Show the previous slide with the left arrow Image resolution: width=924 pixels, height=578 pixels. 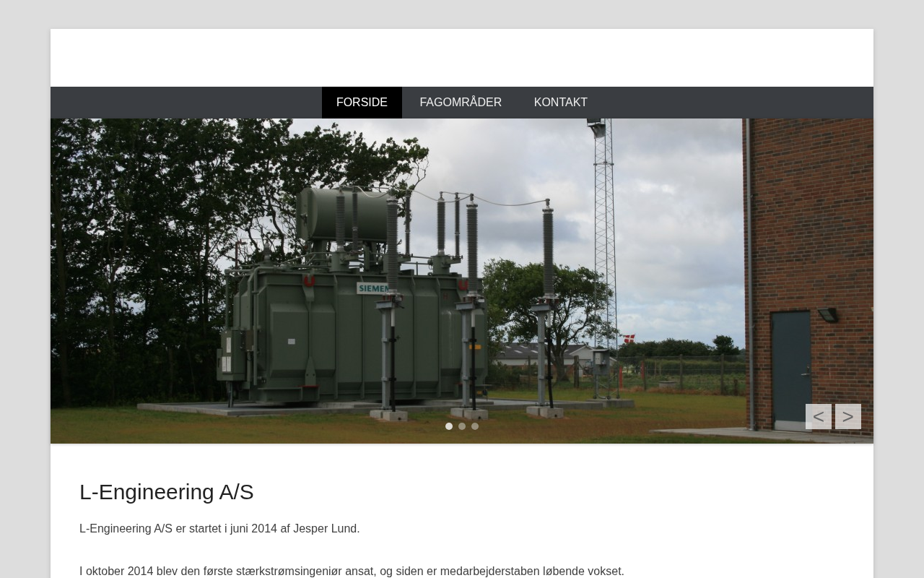coord(819,416)
